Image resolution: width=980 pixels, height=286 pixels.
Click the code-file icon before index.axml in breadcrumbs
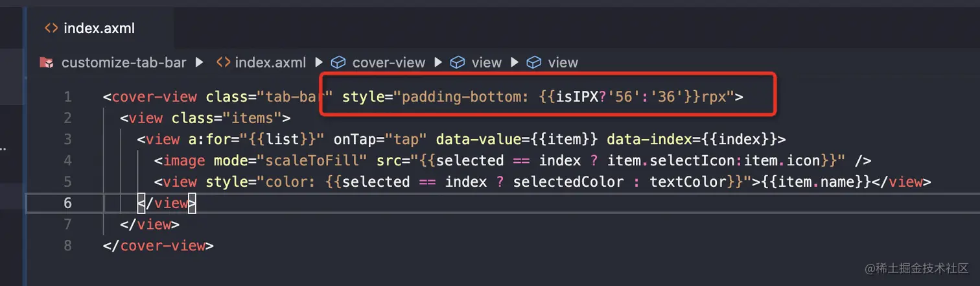pyautogui.click(x=223, y=62)
